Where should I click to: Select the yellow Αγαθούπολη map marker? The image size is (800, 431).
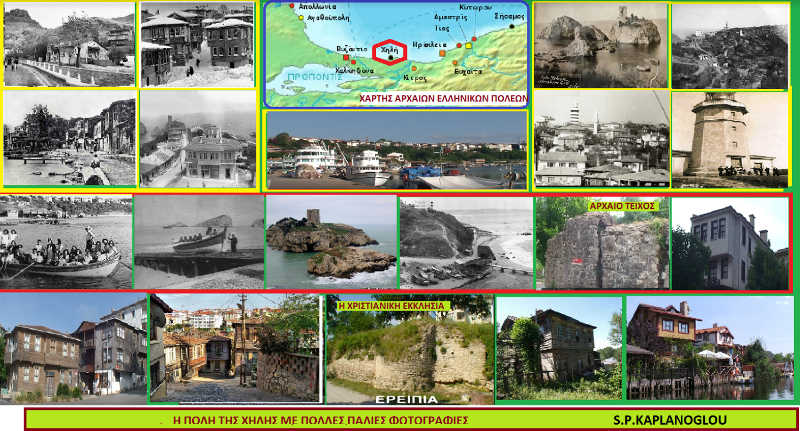(x=301, y=17)
